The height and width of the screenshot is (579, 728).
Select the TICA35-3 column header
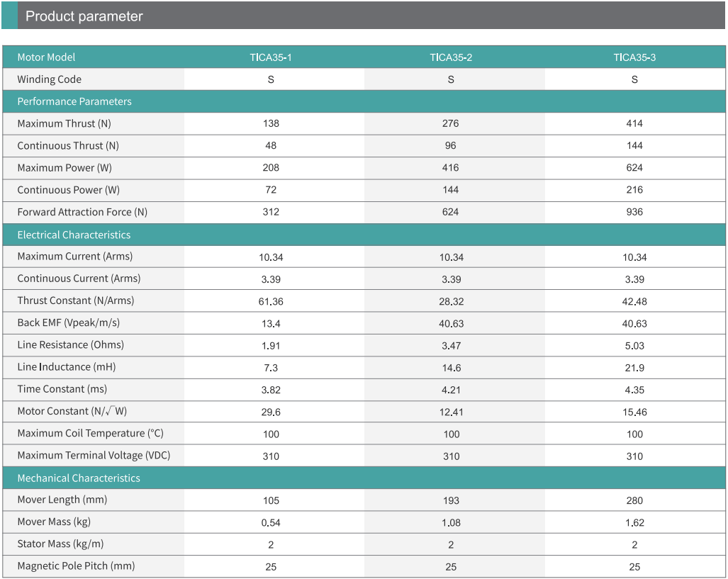(634, 57)
